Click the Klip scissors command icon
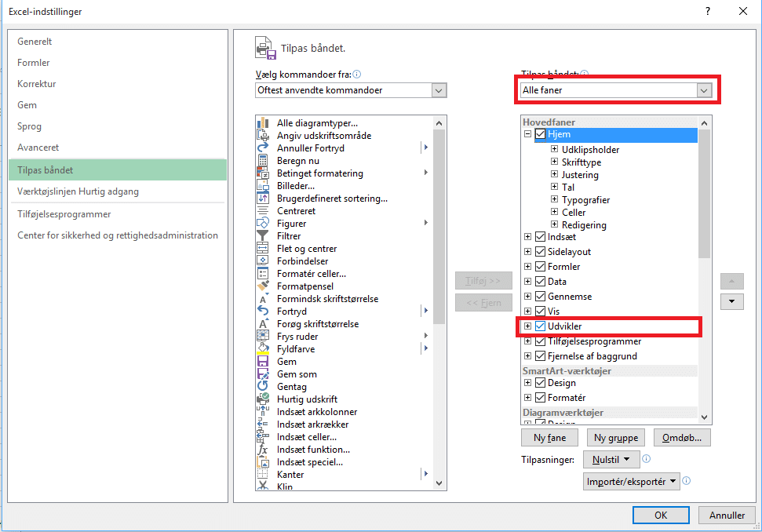This screenshot has height=532, width=762. tap(263, 486)
